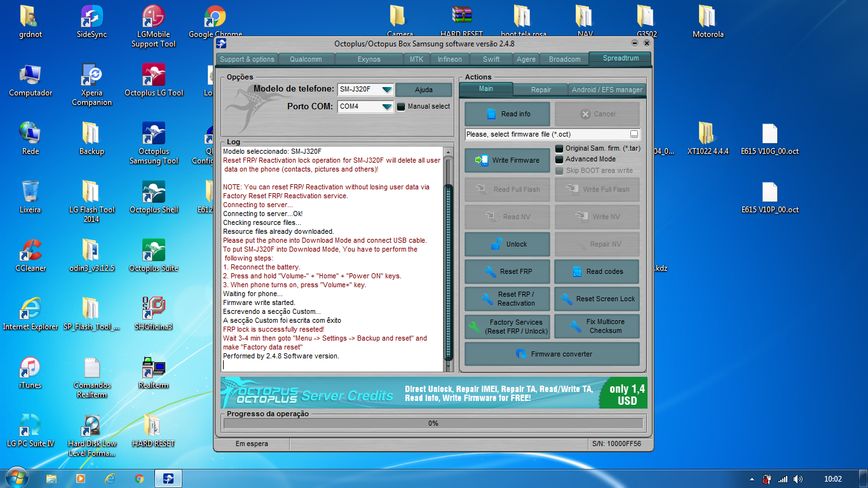The width and height of the screenshot is (868, 488).
Task: Click the Reset FRP button
Action: pos(508,271)
